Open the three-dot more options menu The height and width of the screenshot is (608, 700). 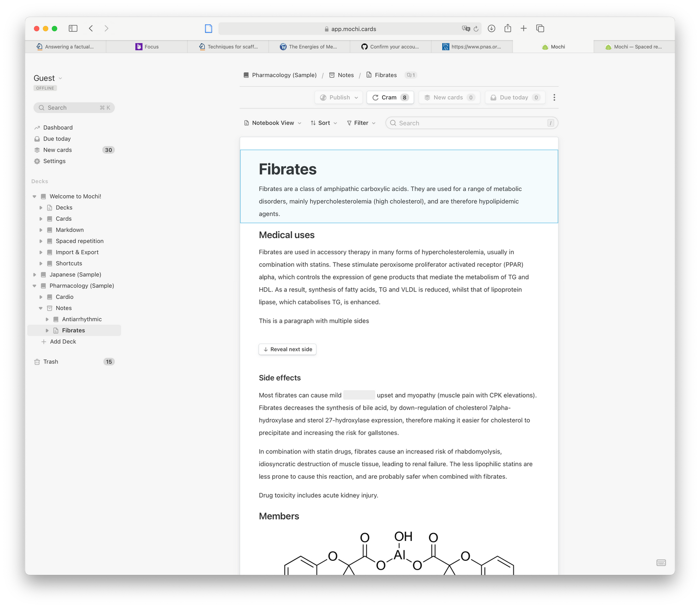pos(554,98)
